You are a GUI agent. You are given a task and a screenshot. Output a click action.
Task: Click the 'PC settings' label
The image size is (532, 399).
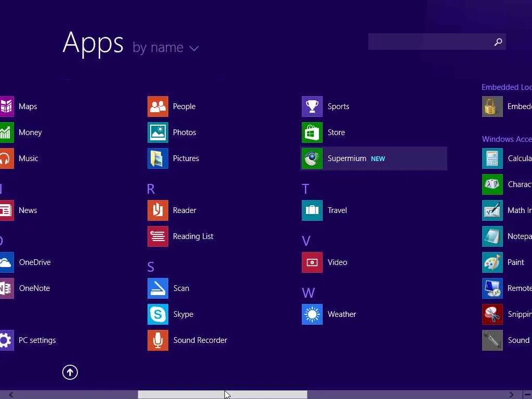[37, 340]
